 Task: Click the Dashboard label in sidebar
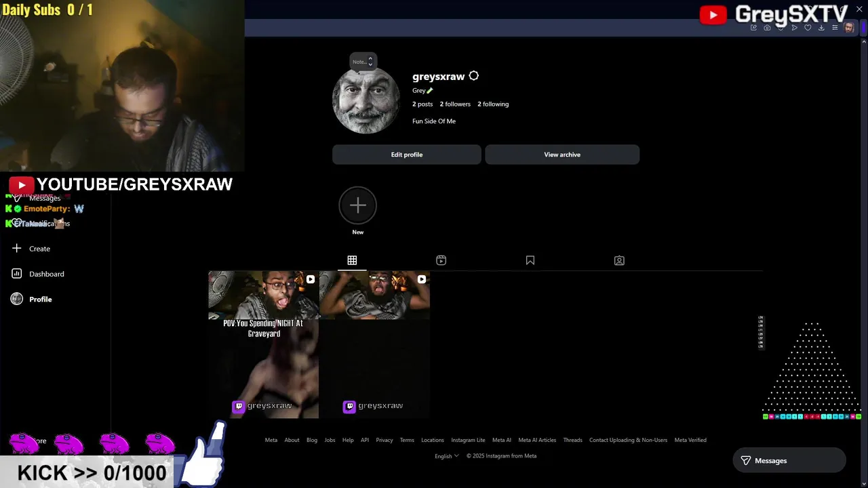(x=47, y=274)
